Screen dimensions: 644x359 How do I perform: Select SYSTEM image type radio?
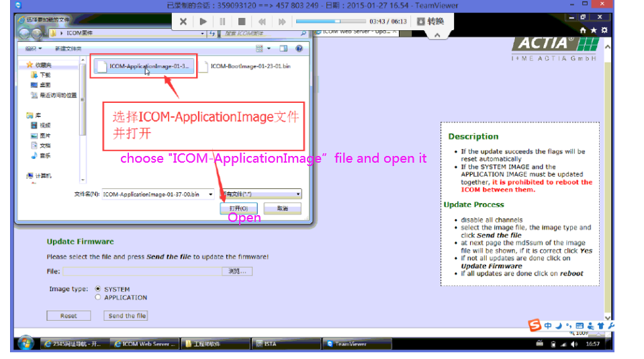point(98,288)
